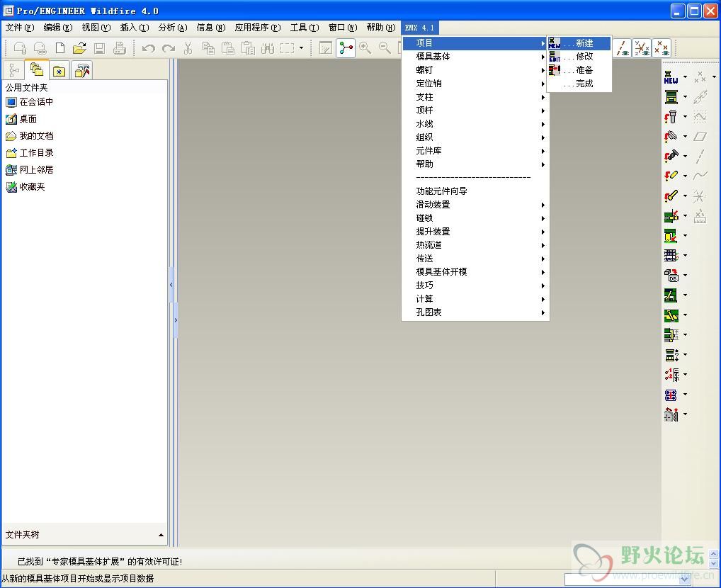Click the Copy toolbar icon
The height and width of the screenshot is (588, 721).
pyautogui.click(x=208, y=48)
